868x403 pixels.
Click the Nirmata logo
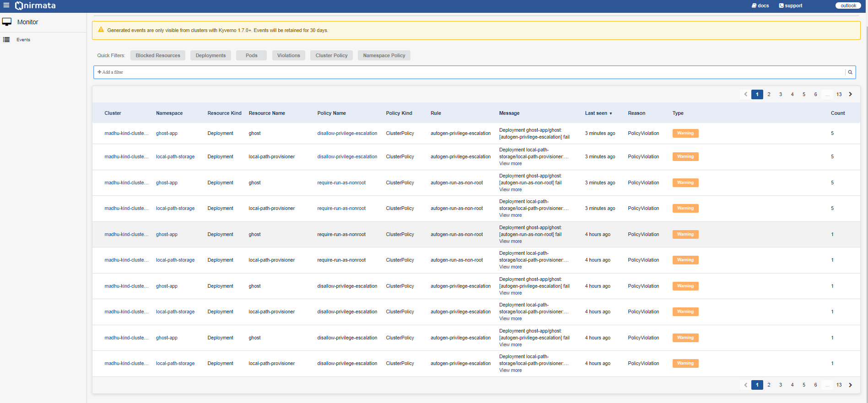tap(35, 5)
